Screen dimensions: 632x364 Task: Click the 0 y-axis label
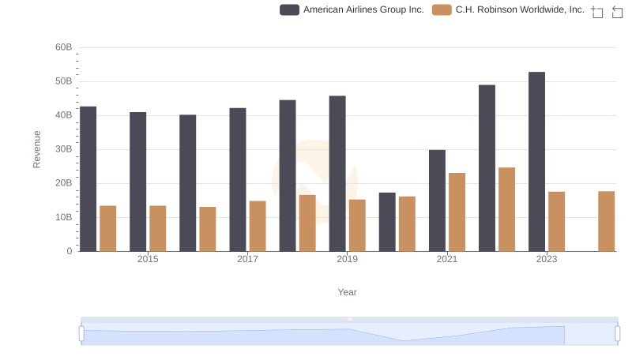click(x=70, y=251)
